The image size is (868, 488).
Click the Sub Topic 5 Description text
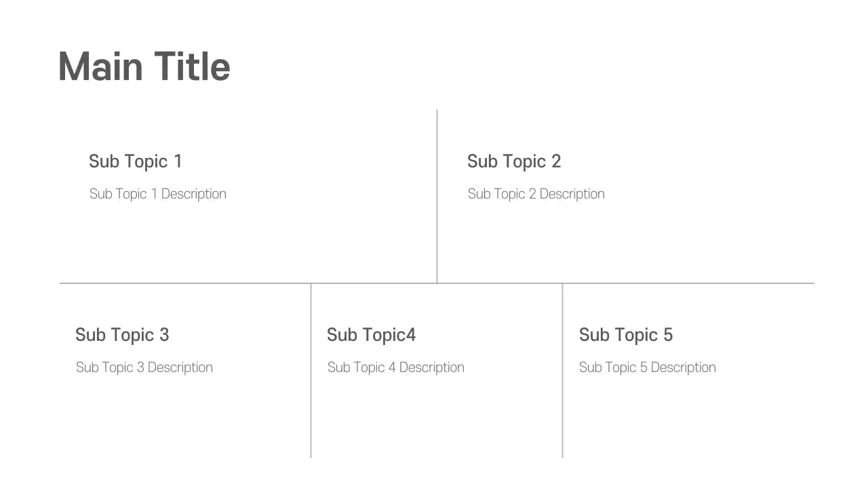(648, 367)
